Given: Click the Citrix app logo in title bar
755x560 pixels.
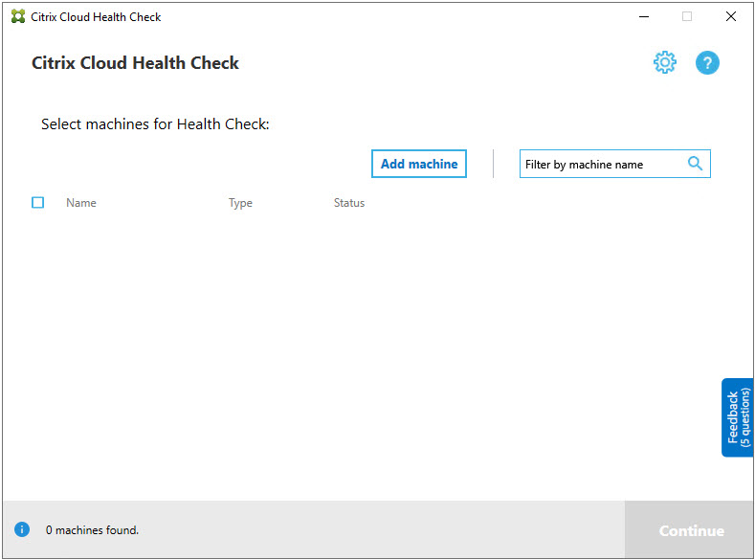Looking at the screenshot, I should (x=18, y=16).
